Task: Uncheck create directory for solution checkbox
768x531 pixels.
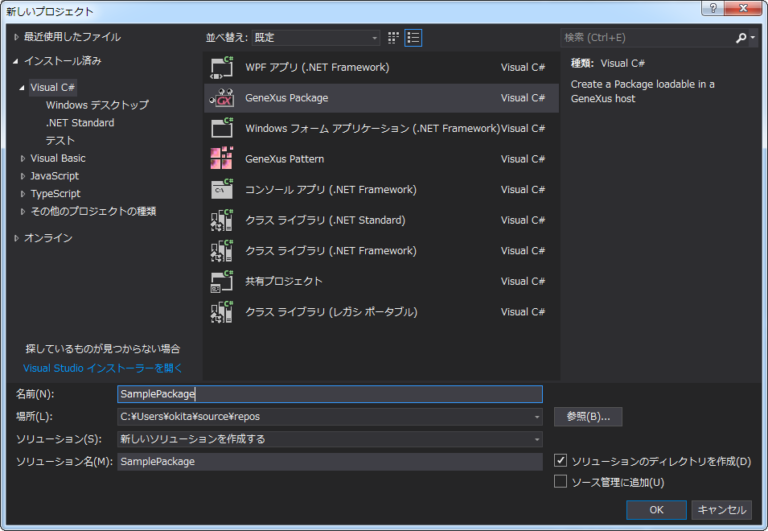Action: coord(561,461)
